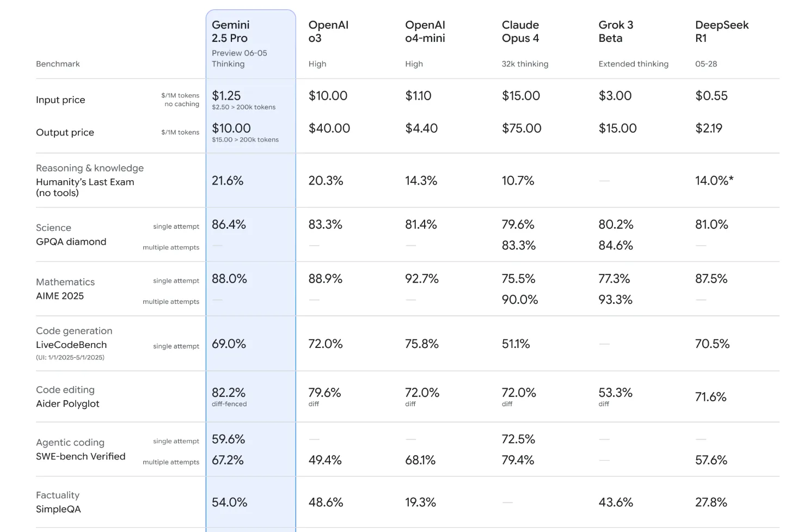Click DeepSeek R1's 14.0%* asterisk score
The width and height of the screenshot is (797, 532).
click(x=714, y=181)
